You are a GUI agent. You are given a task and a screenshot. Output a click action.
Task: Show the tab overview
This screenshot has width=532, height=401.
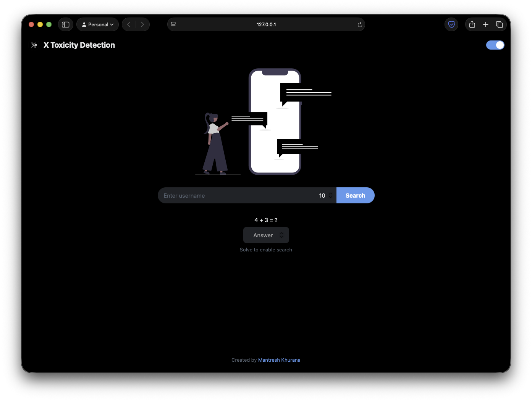[499, 24]
